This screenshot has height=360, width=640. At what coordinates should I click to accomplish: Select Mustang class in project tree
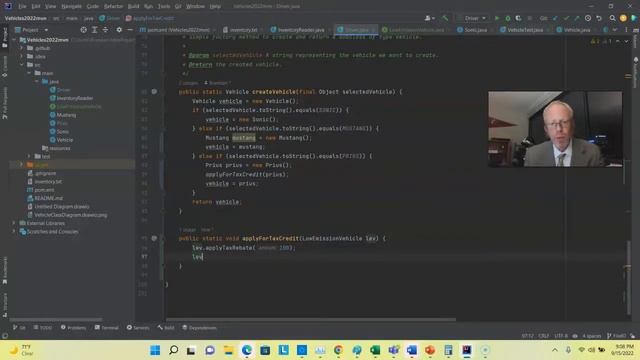point(63,115)
